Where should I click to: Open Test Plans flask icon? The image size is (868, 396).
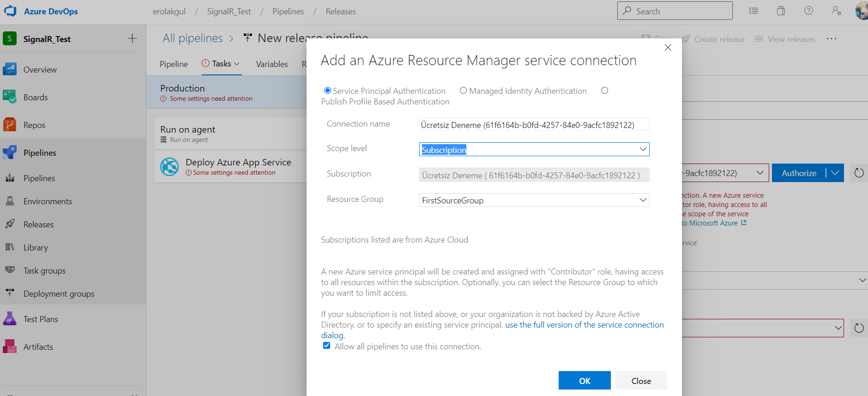[10, 319]
